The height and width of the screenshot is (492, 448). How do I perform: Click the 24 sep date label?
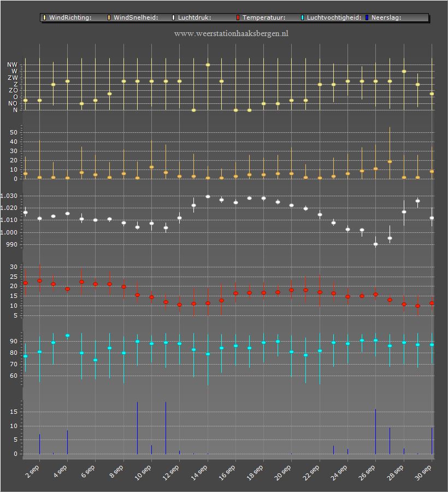pyautogui.click(x=339, y=472)
